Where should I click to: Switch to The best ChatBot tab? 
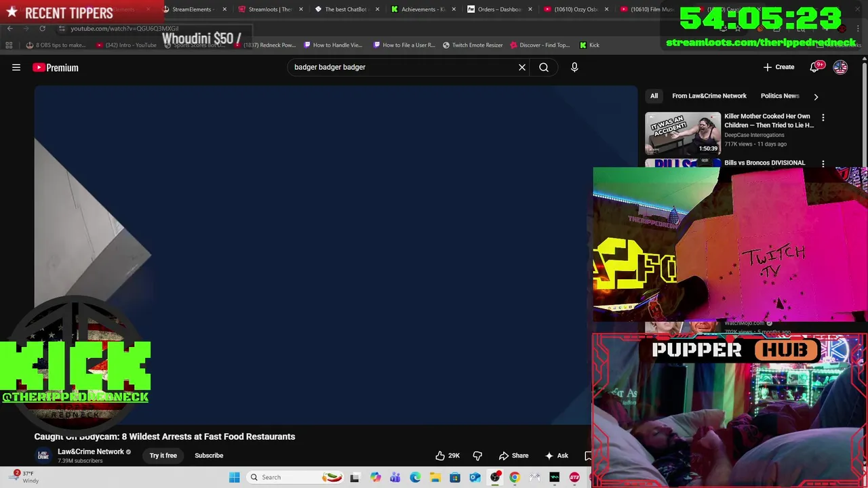click(x=345, y=9)
